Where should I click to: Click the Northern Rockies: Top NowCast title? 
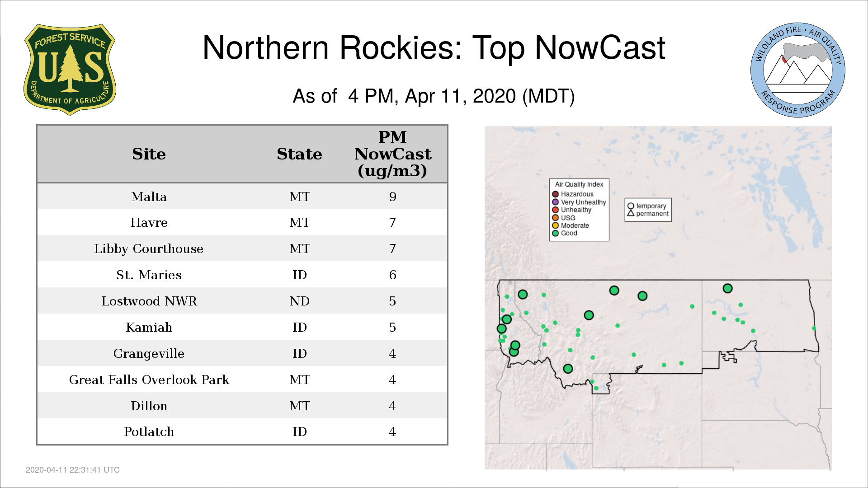click(434, 48)
